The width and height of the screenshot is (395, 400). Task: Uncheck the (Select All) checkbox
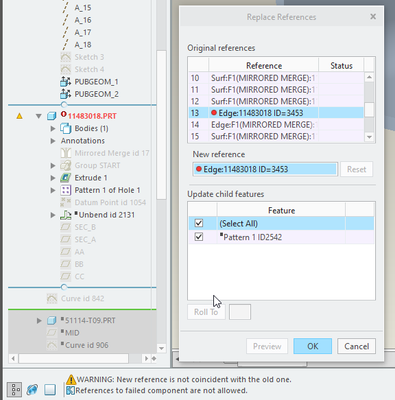(199, 223)
